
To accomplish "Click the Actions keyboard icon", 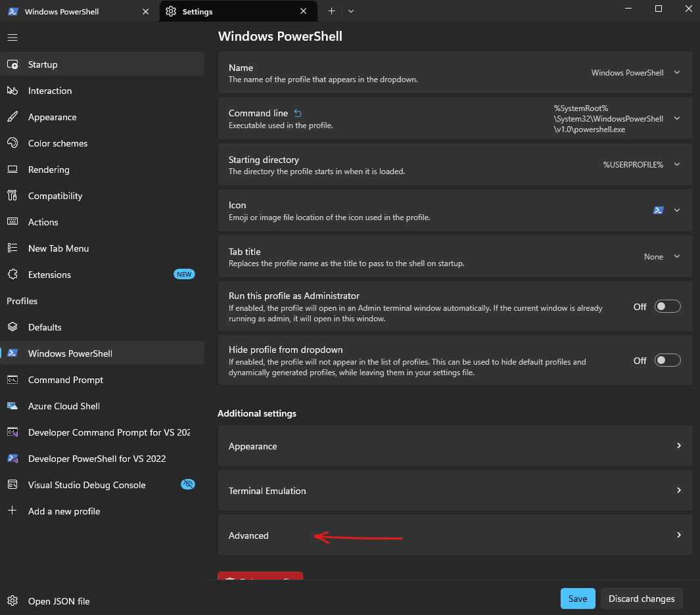I will 12,222.
